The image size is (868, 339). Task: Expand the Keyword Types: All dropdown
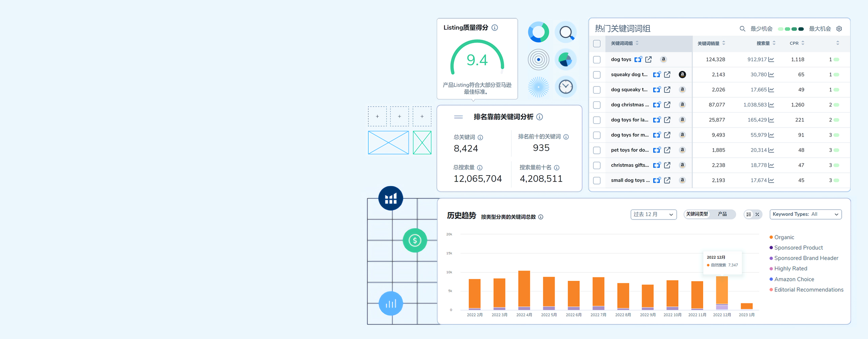pos(805,214)
